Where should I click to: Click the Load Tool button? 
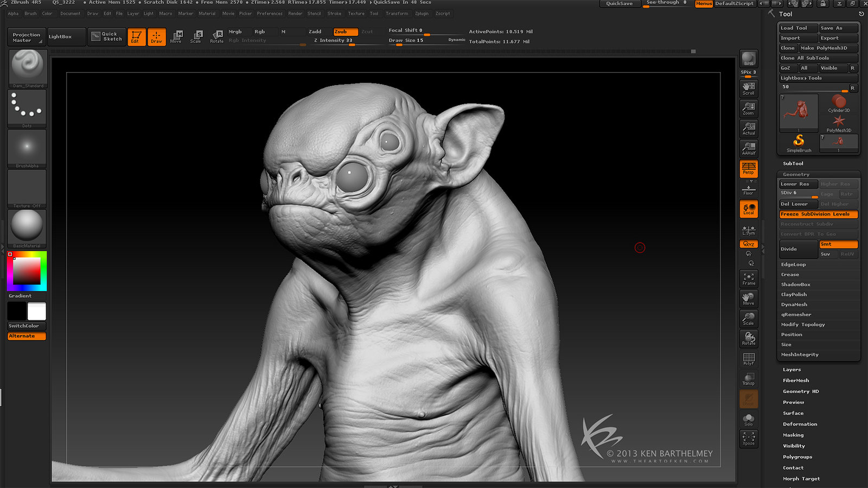point(798,28)
